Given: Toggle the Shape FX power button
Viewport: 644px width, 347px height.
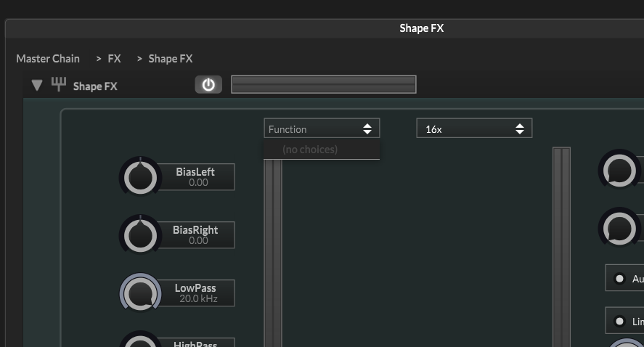Looking at the screenshot, I should (208, 85).
